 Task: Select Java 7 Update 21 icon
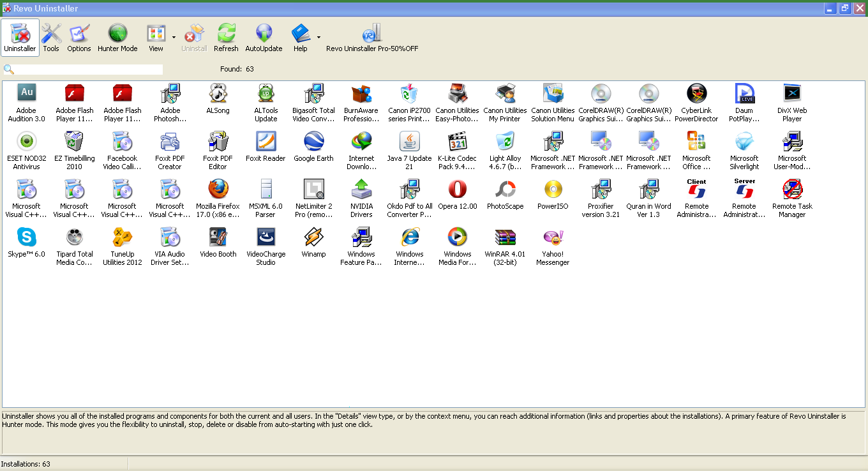tap(410, 140)
